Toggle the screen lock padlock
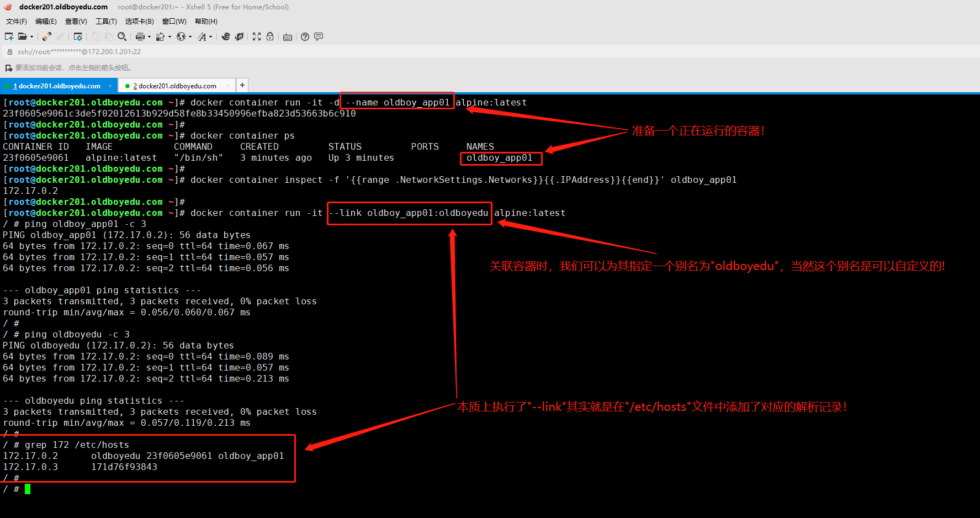The image size is (980, 518). click(270, 36)
